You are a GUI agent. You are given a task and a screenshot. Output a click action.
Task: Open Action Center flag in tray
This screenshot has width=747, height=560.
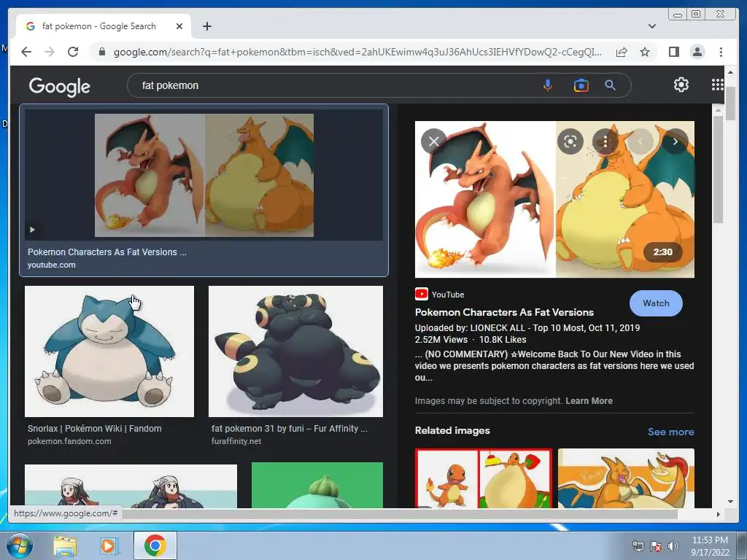coord(656,546)
